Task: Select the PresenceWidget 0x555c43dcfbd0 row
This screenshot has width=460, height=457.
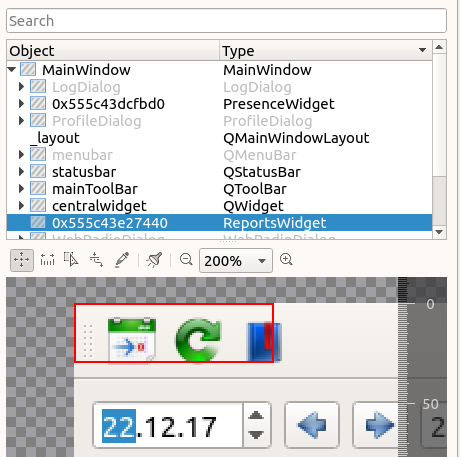Action: (x=219, y=104)
